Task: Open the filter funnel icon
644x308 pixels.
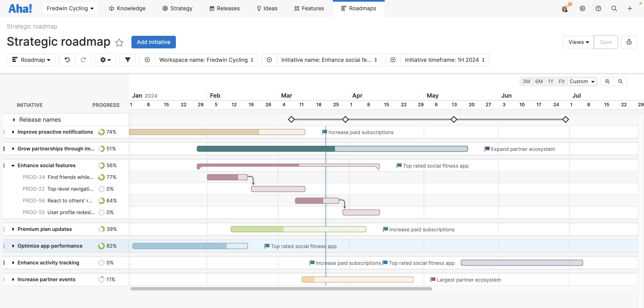Action: pyautogui.click(x=127, y=60)
